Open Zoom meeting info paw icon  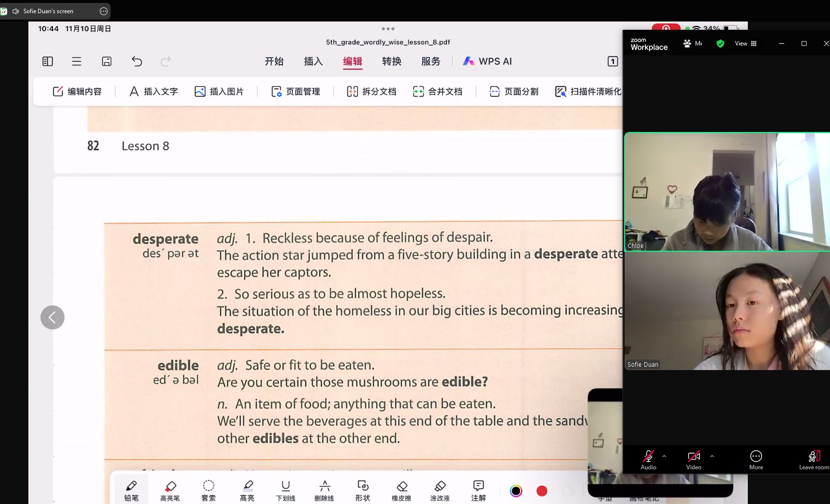tap(687, 44)
